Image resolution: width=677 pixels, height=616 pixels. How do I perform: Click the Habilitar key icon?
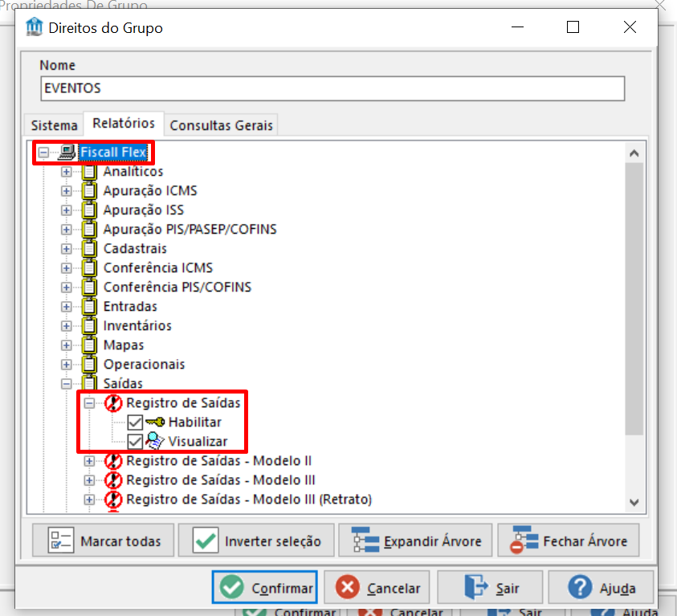click(155, 422)
